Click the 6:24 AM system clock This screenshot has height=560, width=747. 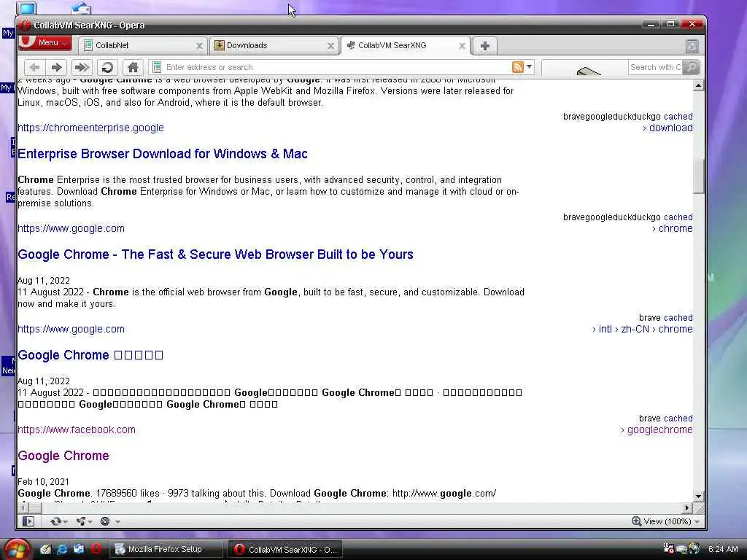(x=723, y=549)
